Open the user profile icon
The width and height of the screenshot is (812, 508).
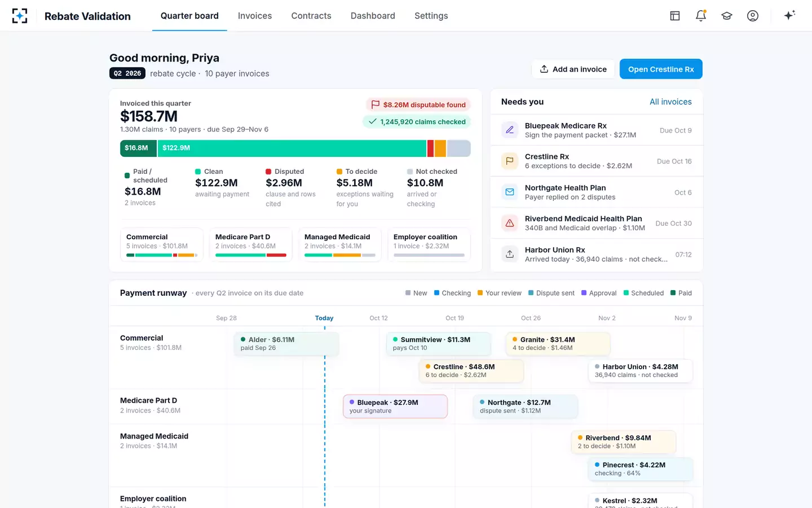tap(753, 16)
